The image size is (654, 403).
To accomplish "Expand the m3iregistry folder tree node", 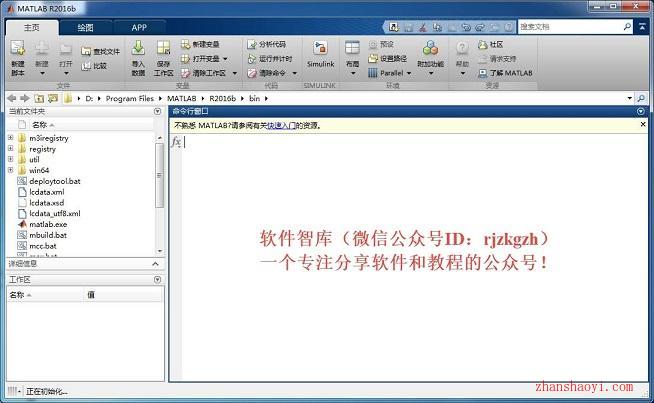I will 11,138.
